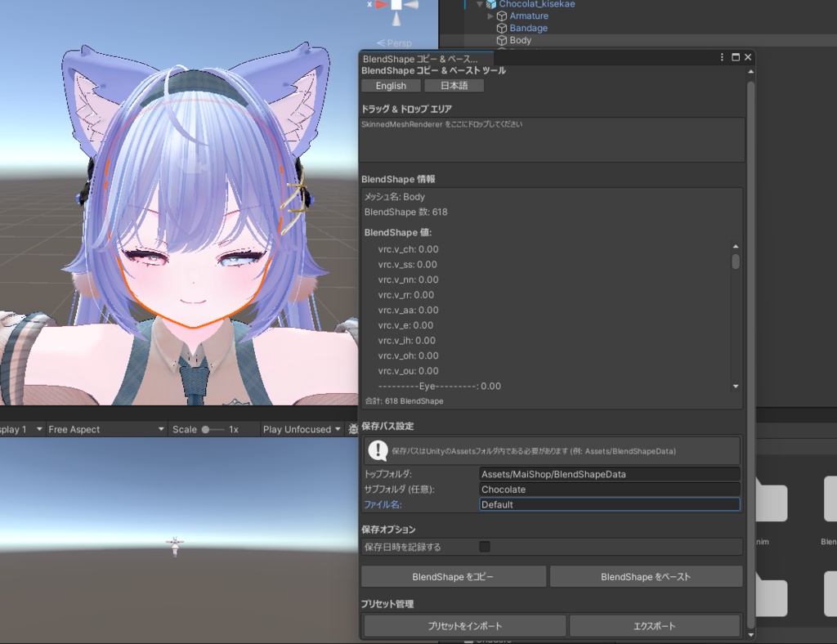837x644 pixels.
Task: Switch the tool language to 日本語
Action: click(454, 85)
